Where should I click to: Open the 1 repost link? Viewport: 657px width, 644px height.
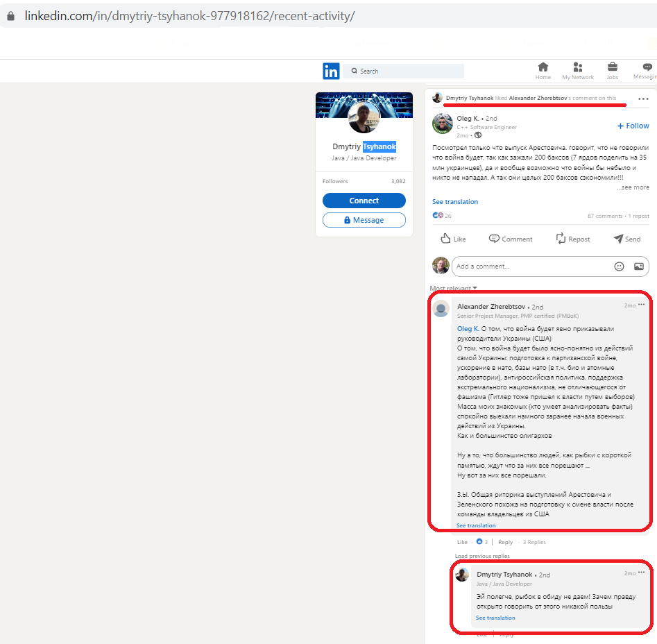[638, 216]
